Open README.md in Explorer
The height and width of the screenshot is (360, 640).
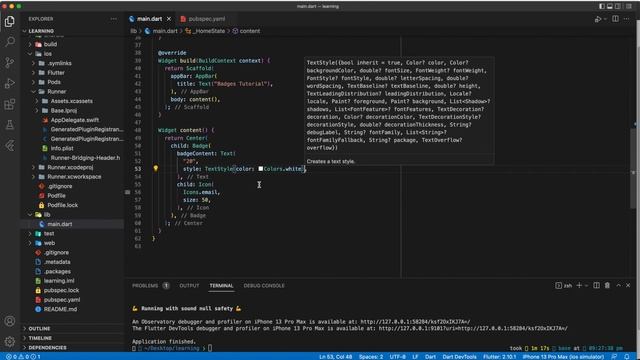tap(60, 309)
